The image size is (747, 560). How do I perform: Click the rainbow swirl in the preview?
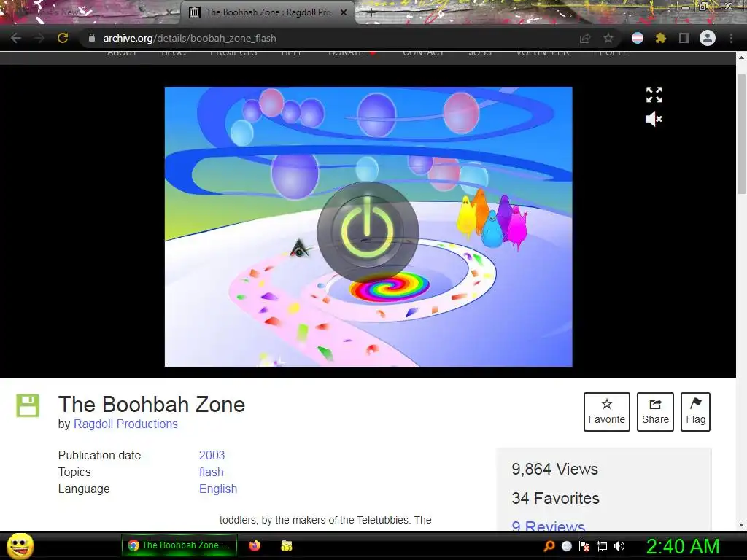(x=390, y=287)
